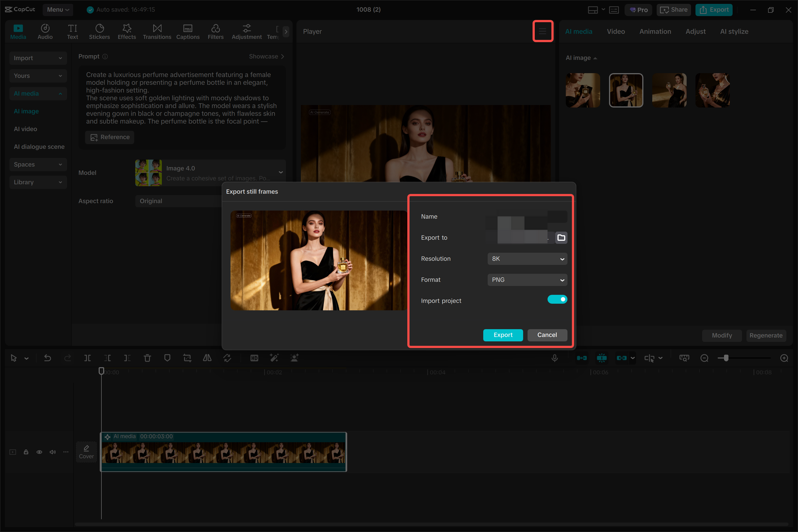Open the Format dropdown showing PNG
Image resolution: width=798 pixels, height=532 pixels.
(x=527, y=280)
